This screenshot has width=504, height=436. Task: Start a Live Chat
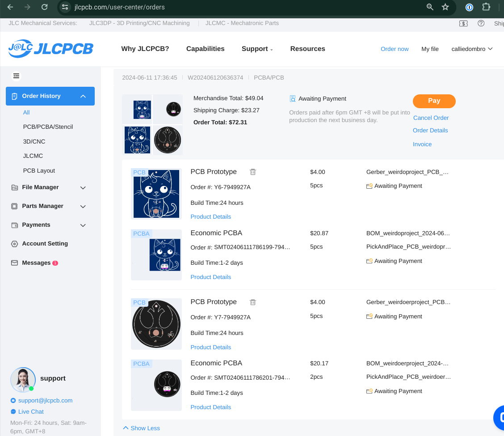click(31, 412)
